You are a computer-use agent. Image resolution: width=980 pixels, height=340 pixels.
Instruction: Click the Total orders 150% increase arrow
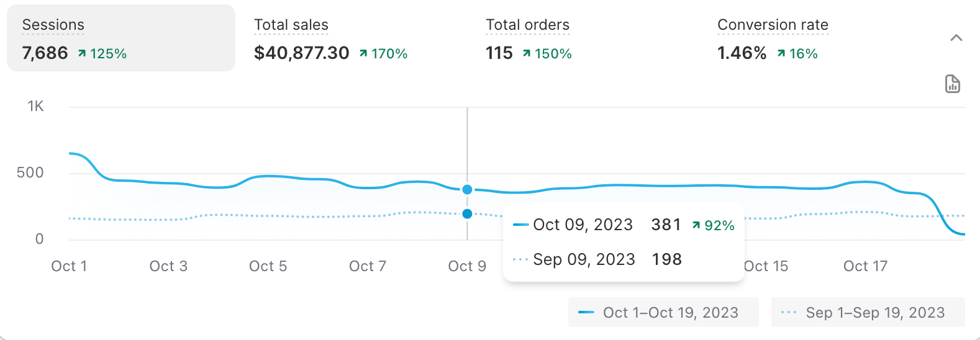tap(527, 54)
